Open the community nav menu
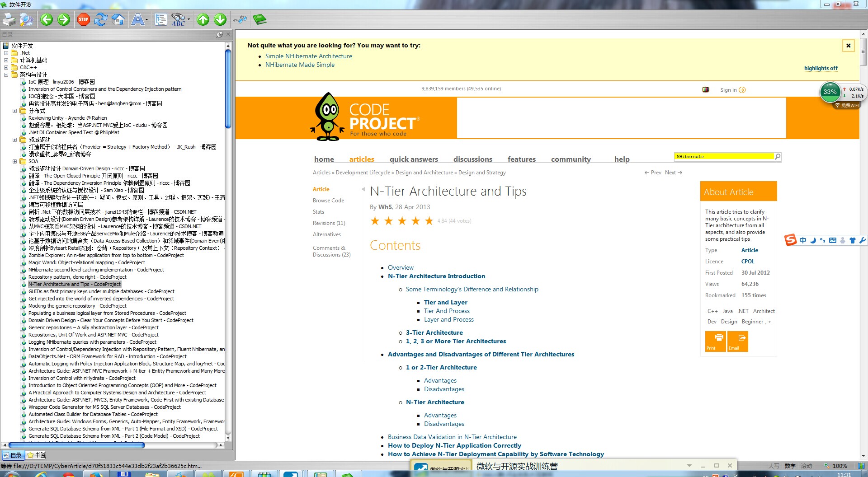 pos(571,159)
